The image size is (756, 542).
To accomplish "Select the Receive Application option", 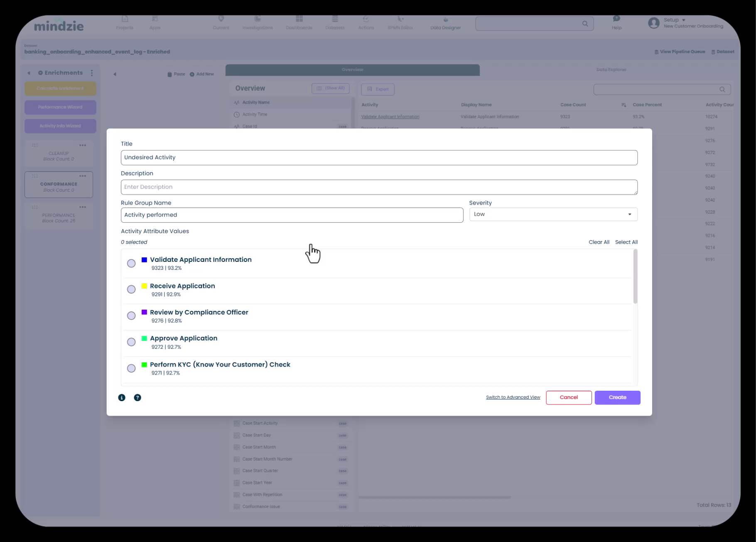I will pos(131,290).
